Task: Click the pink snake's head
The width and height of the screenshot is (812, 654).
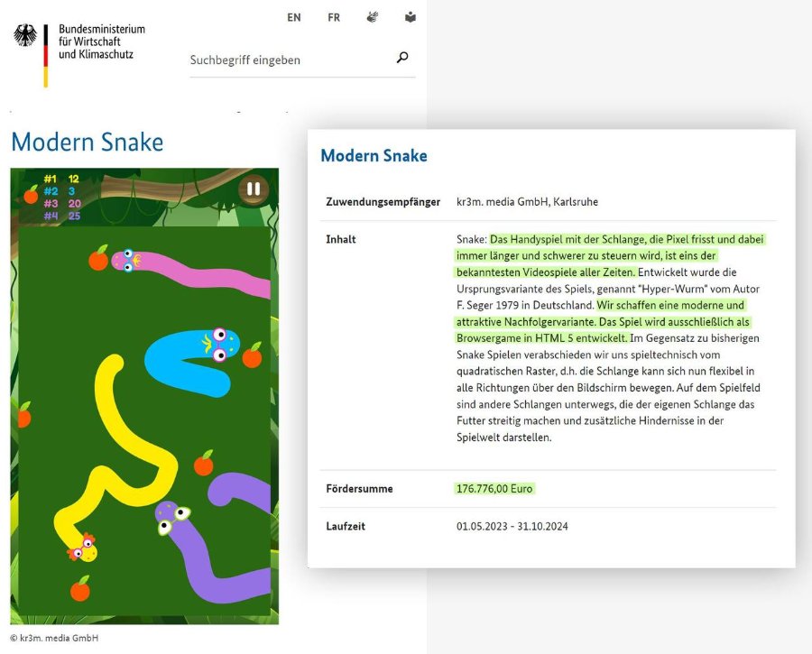Action: click(x=126, y=260)
